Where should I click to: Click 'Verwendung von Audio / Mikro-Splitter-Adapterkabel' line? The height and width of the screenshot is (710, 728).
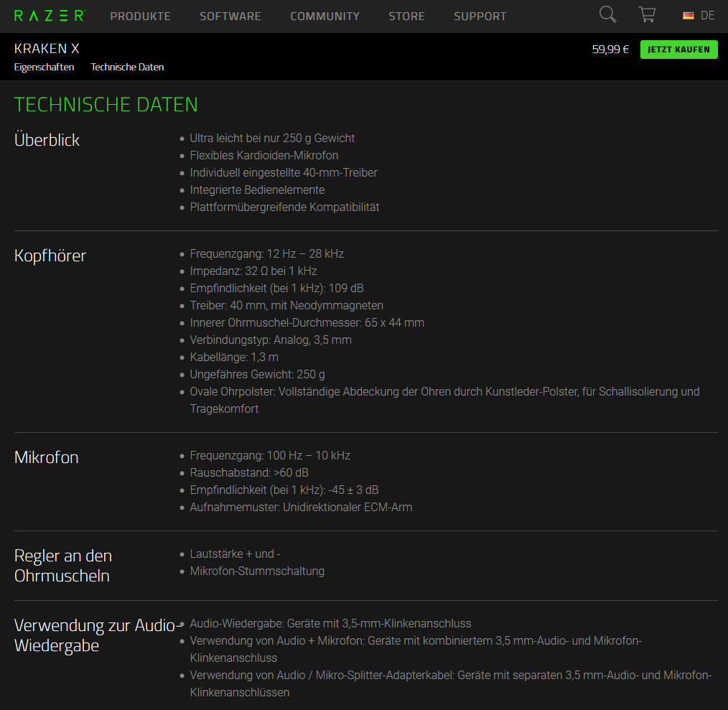pyautogui.click(x=451, y=683)
